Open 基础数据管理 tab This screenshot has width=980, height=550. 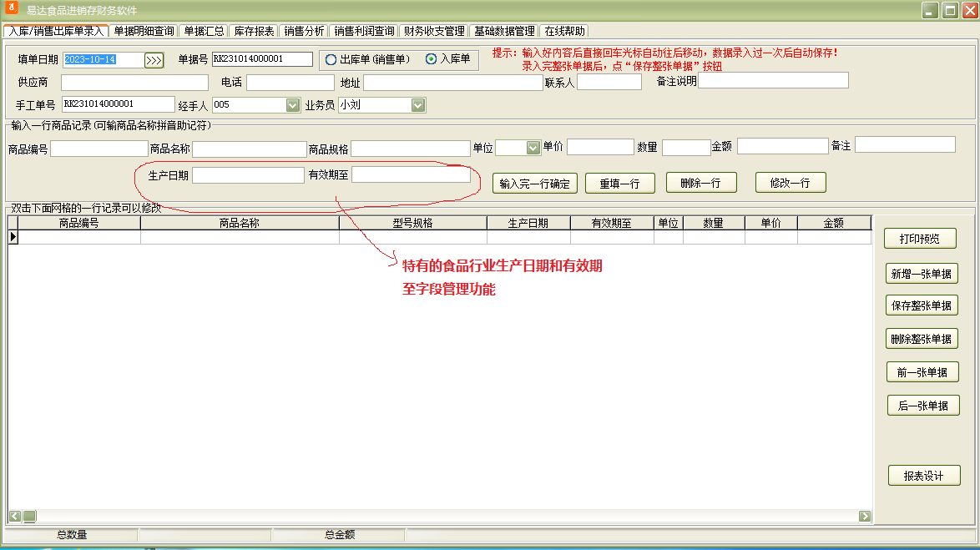click(503, 31)
